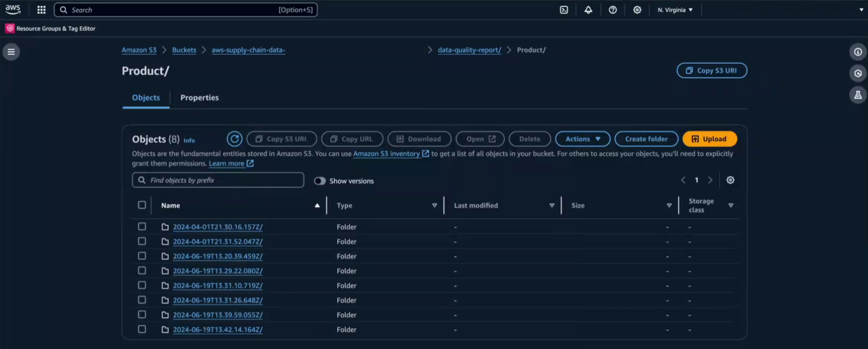Open the AWS services grid menu
The image size is (868, 349).
click(x=40, y=9)
